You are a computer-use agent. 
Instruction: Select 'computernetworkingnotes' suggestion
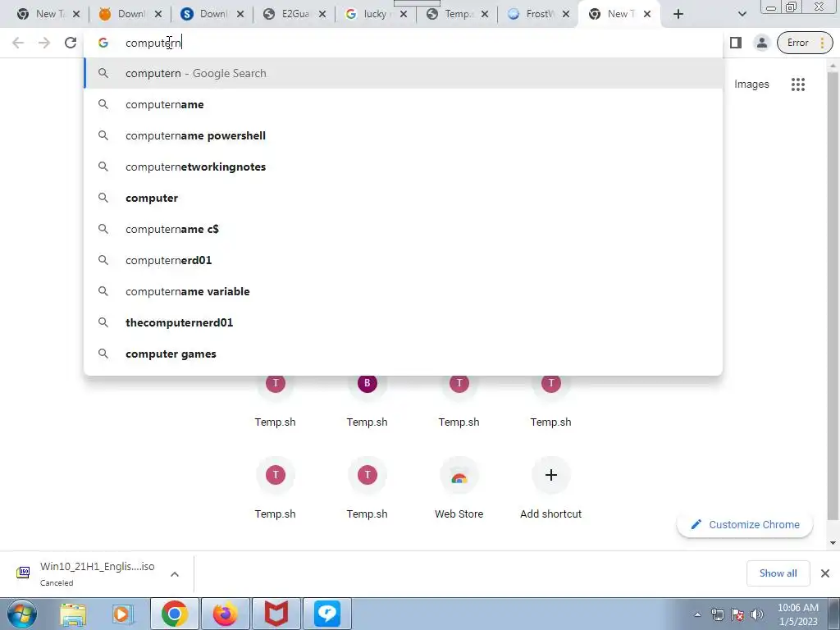(x=404, y=167)
